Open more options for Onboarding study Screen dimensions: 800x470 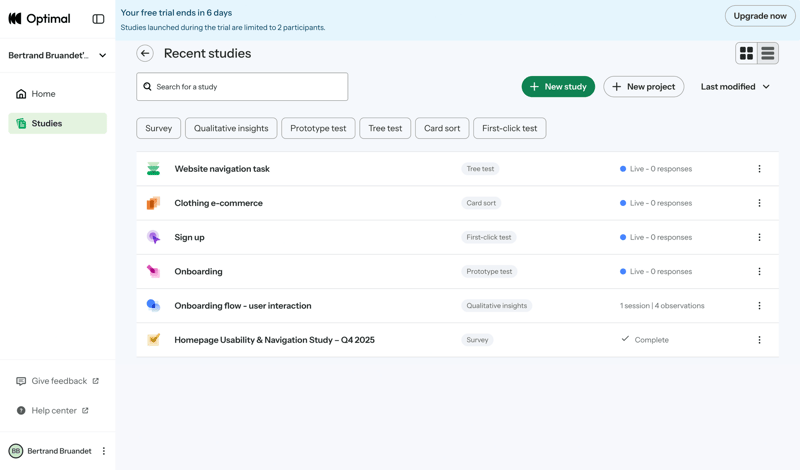[x=759, y=271]
